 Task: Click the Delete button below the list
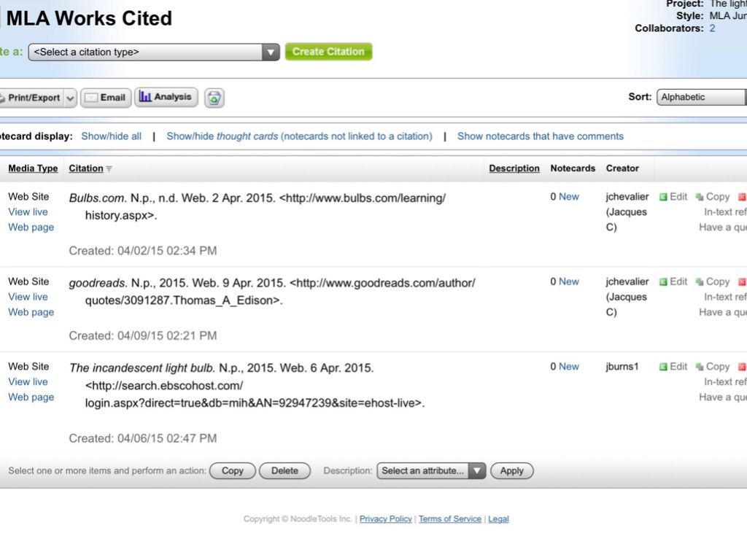coord(285,471)
